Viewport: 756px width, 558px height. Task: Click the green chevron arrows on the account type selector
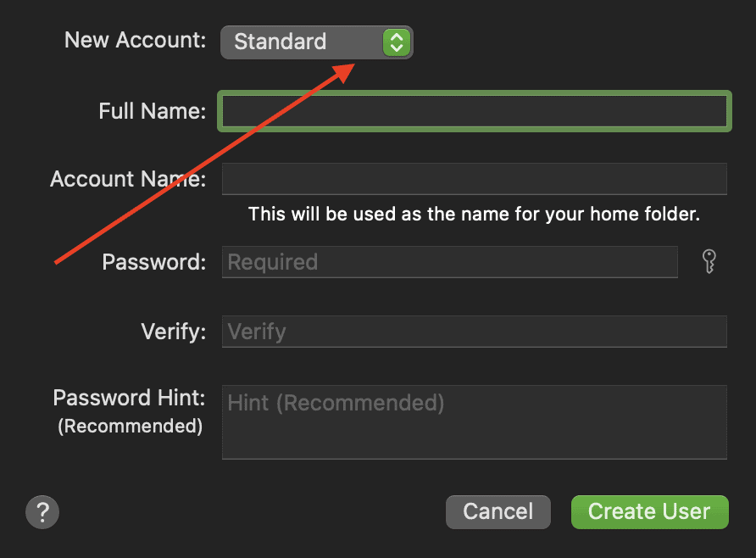coord(396,42)
